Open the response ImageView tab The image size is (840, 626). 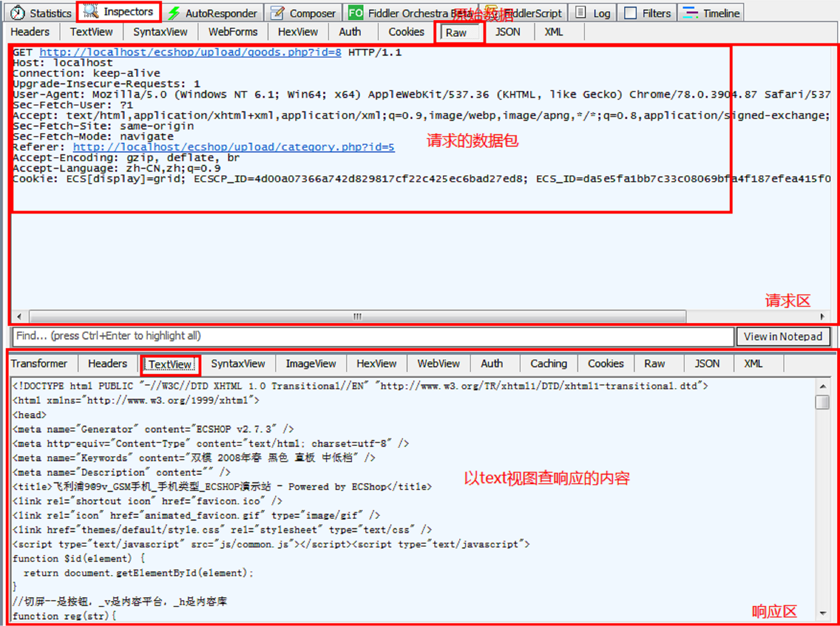(311, 364)
